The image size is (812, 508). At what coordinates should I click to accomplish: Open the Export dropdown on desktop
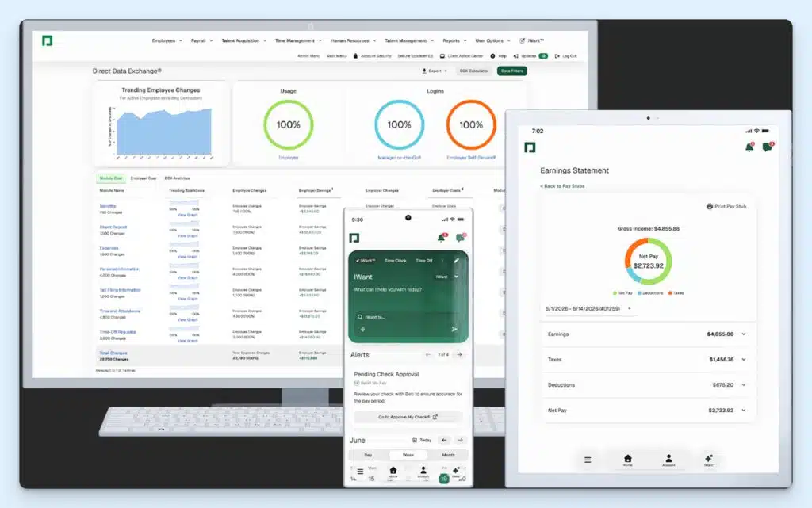435,71
